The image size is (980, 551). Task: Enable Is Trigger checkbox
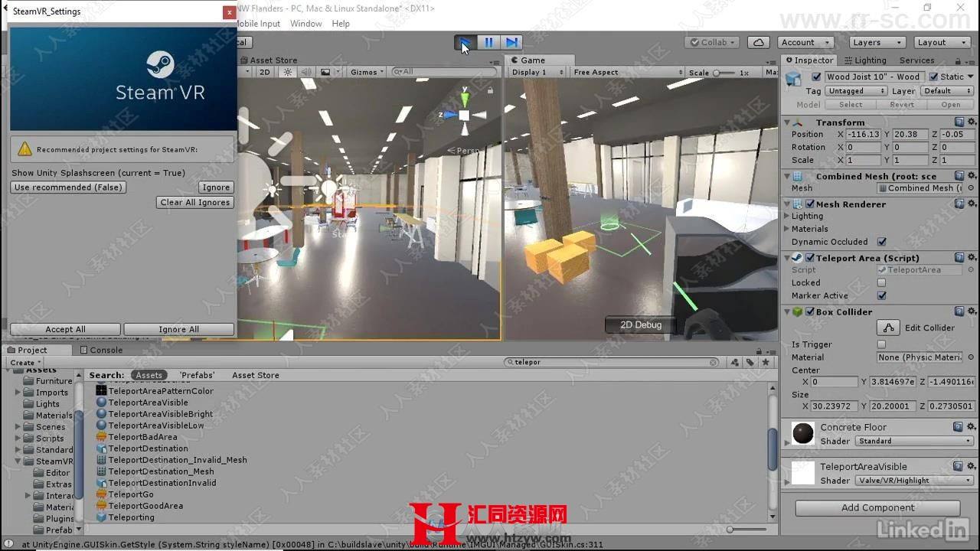[882, 344]
